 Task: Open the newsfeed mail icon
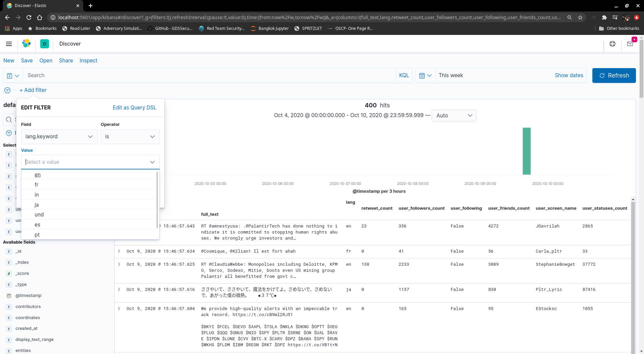click(x=630, y=44)
